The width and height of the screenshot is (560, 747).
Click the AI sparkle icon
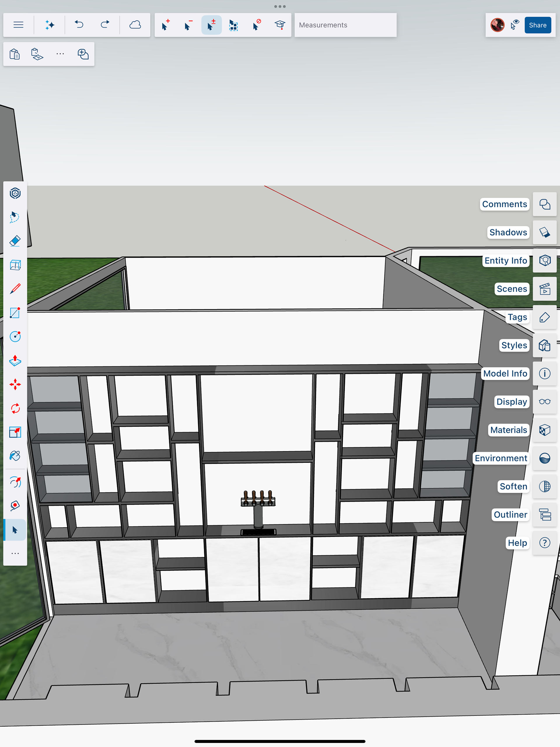coord(50,25)
